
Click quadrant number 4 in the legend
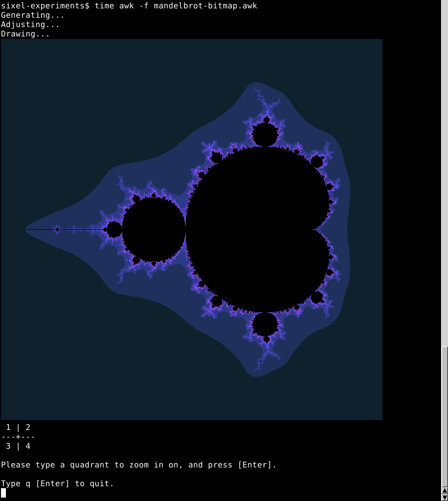[x=28, y=446]
